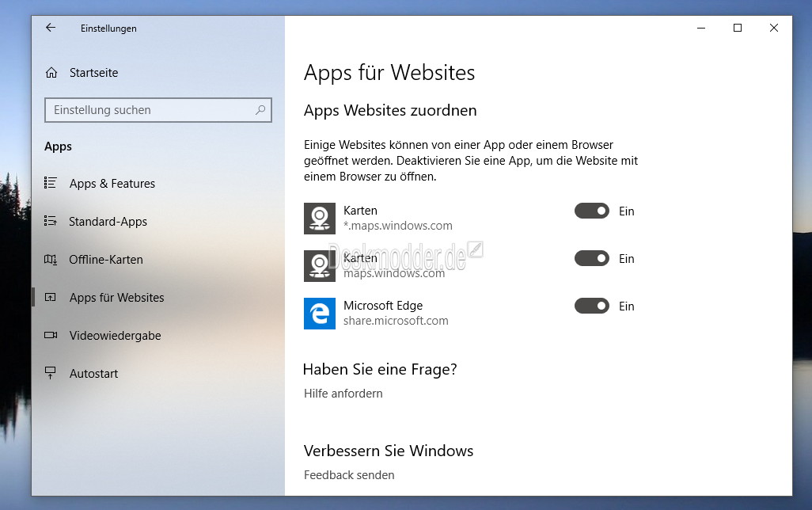
Task: Click the Verbessern Sie Windows heading
Action: coord(389,451)
